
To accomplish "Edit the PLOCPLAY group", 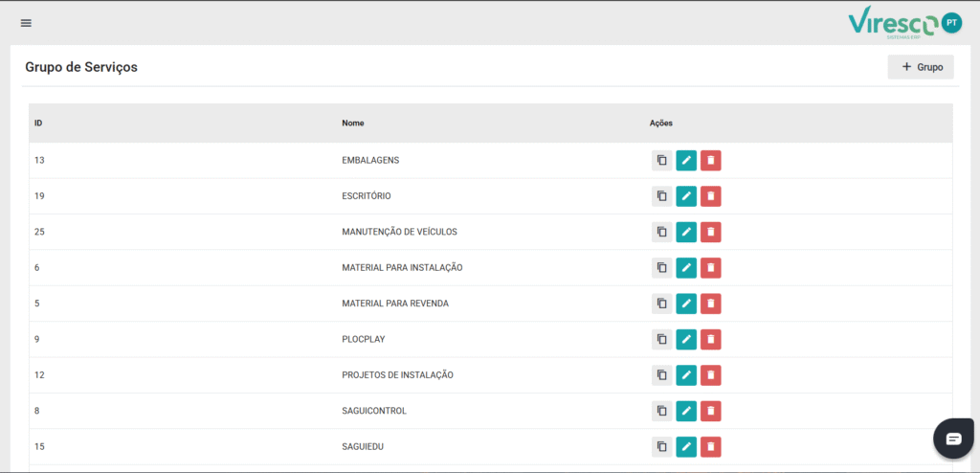I will click(686, 340).
